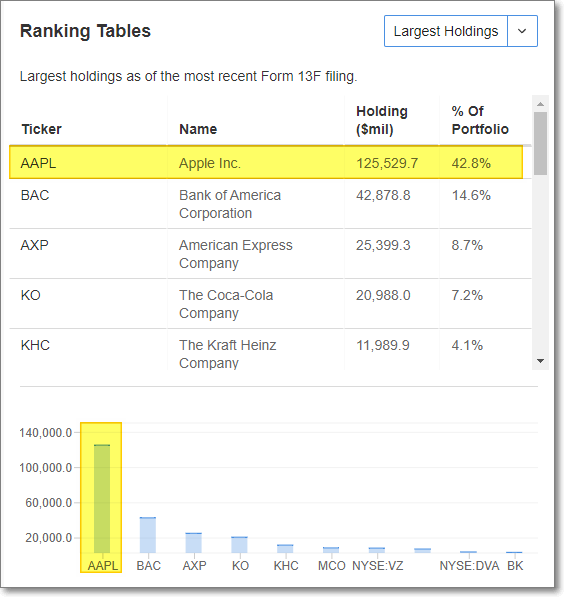The image size is (564, 597).
Task: Click the table's vertical scrollbar thumb
Action: (x=540, y=143)
